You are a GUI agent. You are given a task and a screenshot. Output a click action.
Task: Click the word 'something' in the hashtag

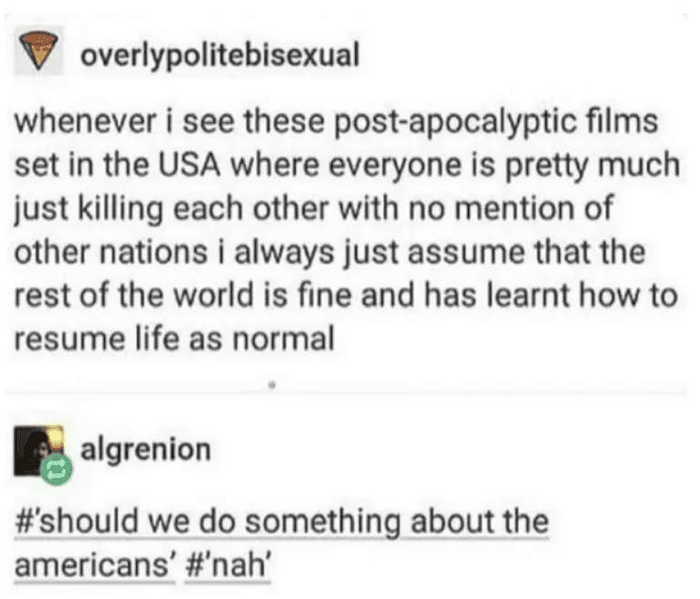coord(323,523)
